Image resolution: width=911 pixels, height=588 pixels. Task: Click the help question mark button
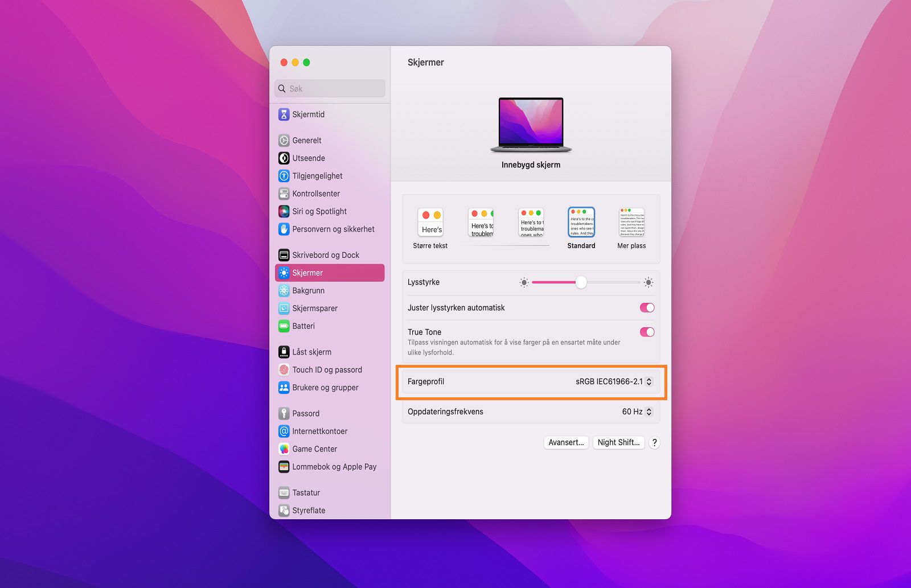655,442
